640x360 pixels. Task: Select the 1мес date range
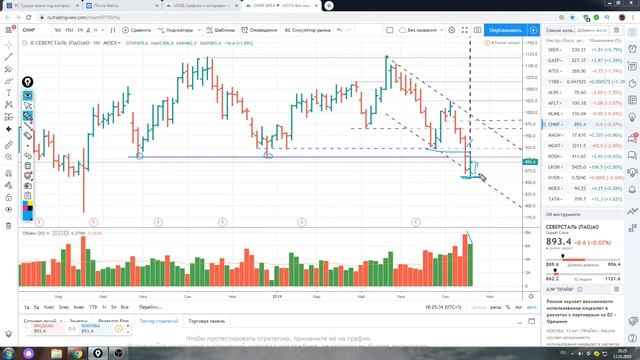49,307
